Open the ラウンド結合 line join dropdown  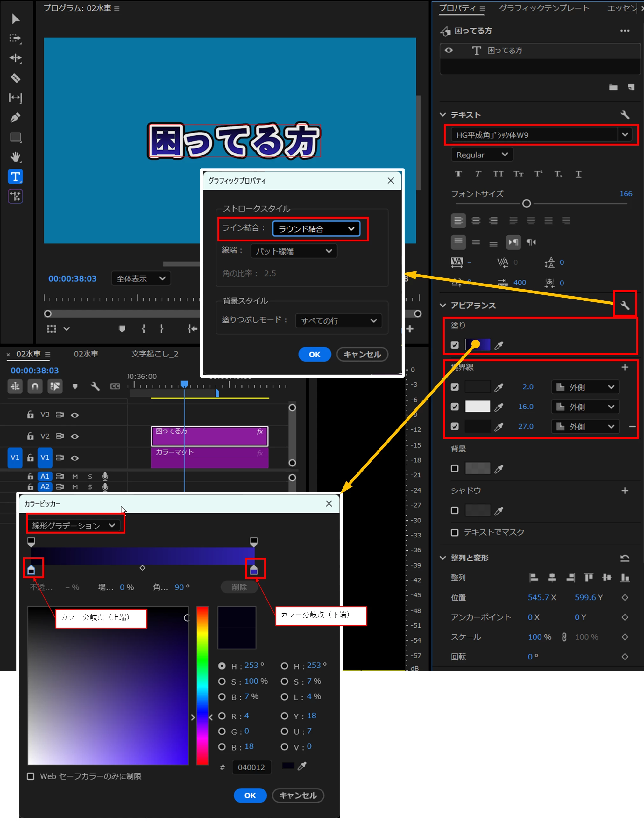tap(316, 229)
